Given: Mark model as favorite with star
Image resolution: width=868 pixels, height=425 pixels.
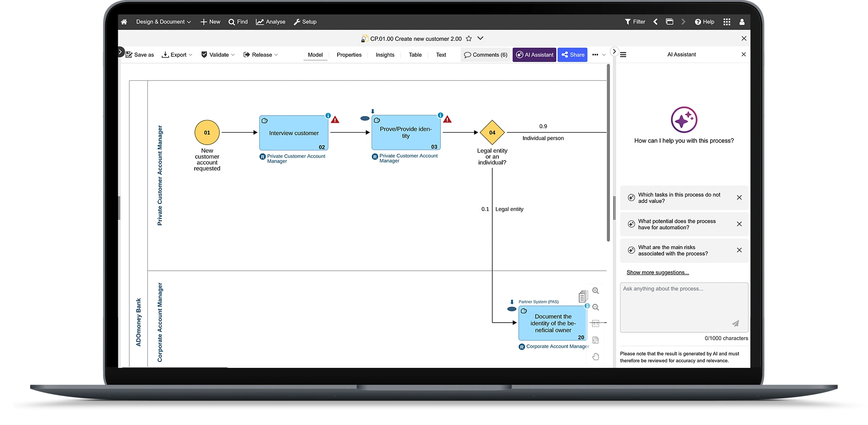Looking at the screenshot, I should point(469,39).
